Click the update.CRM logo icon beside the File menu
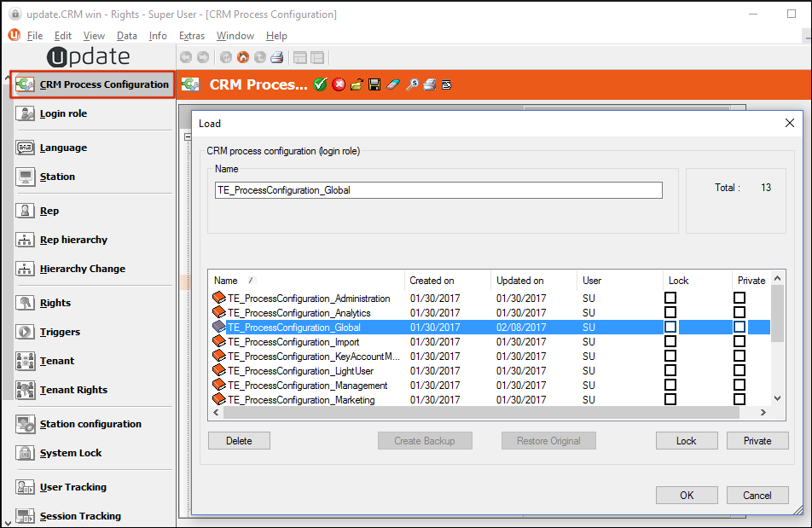The width and height of the screenshot is (812, 528). click(x=14, y=35)
